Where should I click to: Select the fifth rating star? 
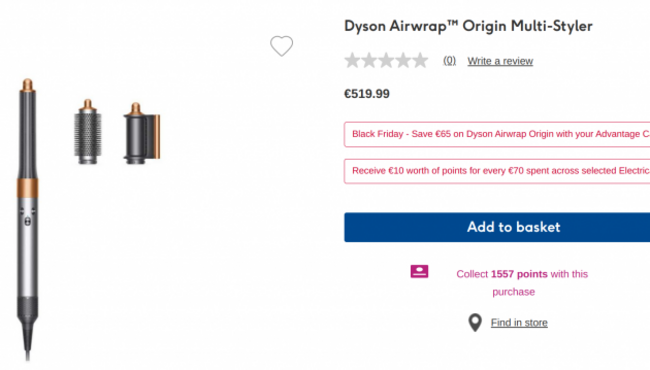(x=420, y=60)
